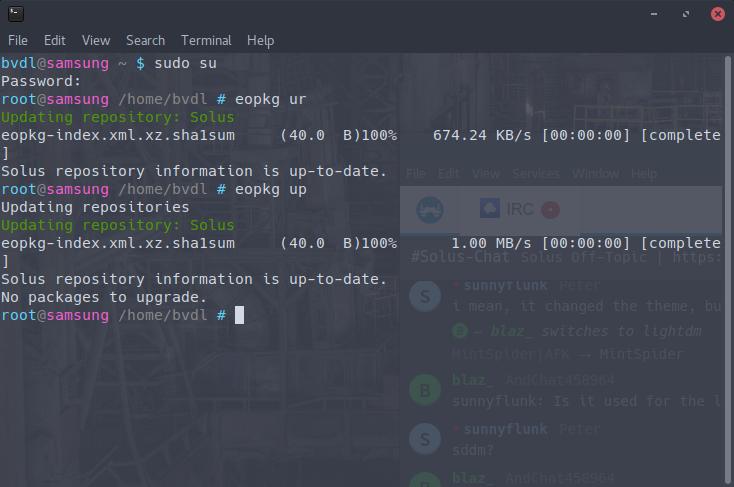
Task: Minimize the terminal window
Action: 654,14
